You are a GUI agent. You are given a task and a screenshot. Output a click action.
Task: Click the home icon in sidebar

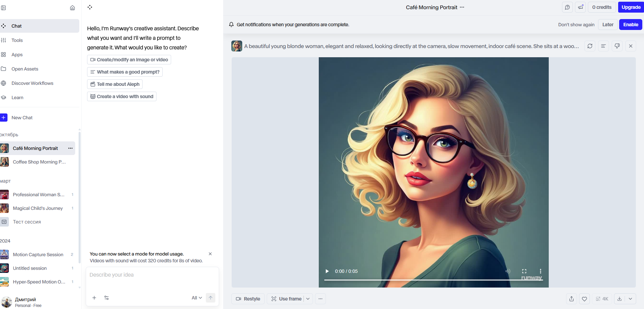click(x=72, y=8)
